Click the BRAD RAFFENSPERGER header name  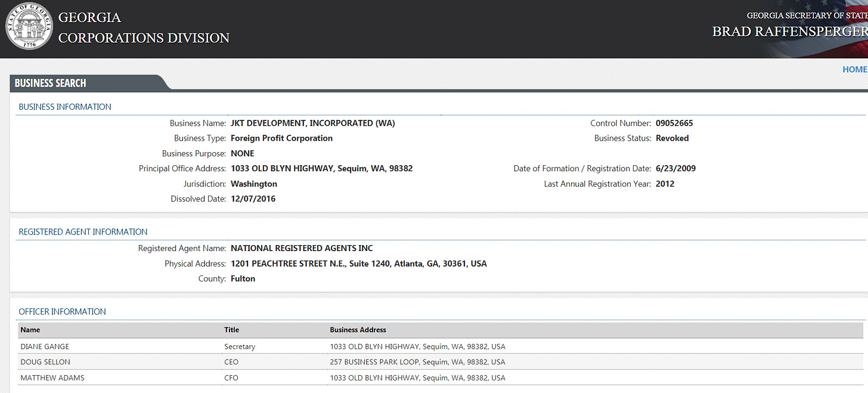[790, 32]
